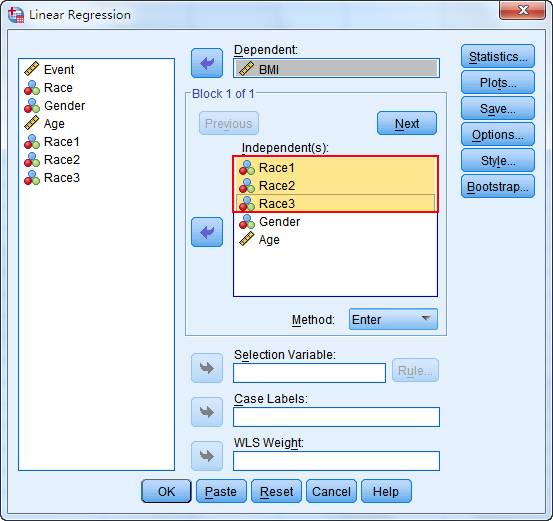Click the Selection Variable input field
The width and height of the screenshot is (553, 521).
click(x=309, y=373)
